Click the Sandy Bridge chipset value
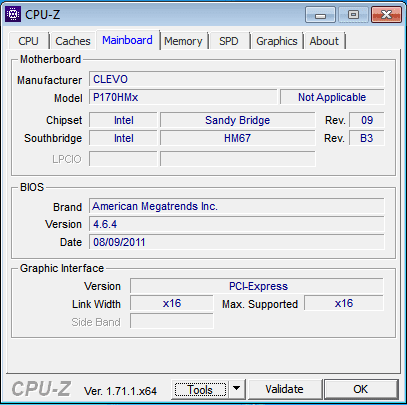This screenshot has height=405, width=407. 237,120
